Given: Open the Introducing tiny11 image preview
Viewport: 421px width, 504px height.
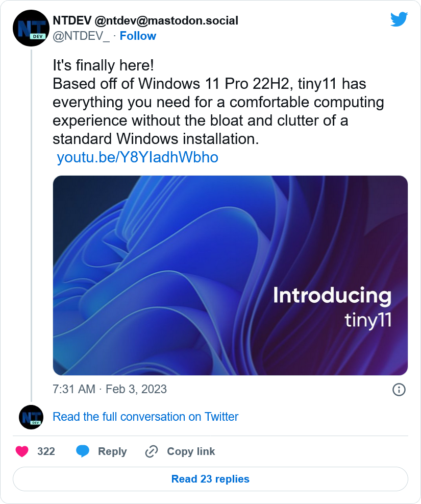Looking at the screenshot, I should 230,275.
